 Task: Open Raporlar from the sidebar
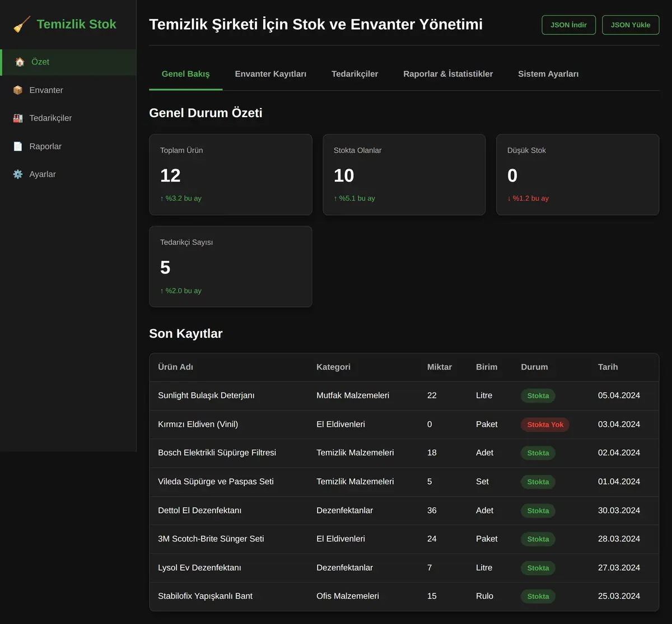(x=68, y=146)
